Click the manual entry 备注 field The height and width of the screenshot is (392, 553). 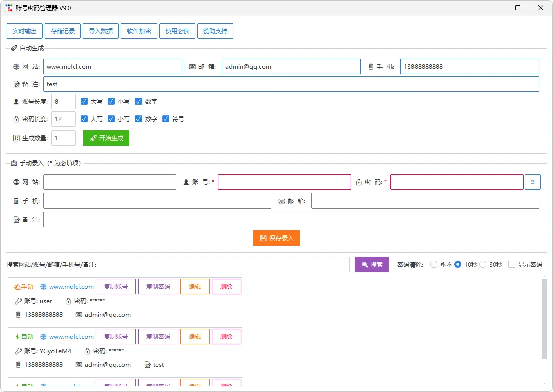tap(292, 220)
